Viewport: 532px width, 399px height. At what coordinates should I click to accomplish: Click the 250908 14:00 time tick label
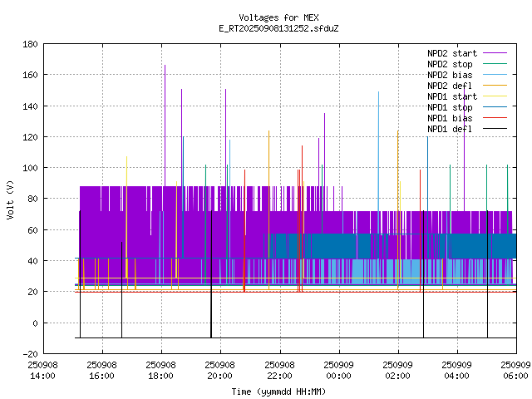(42, 369)
